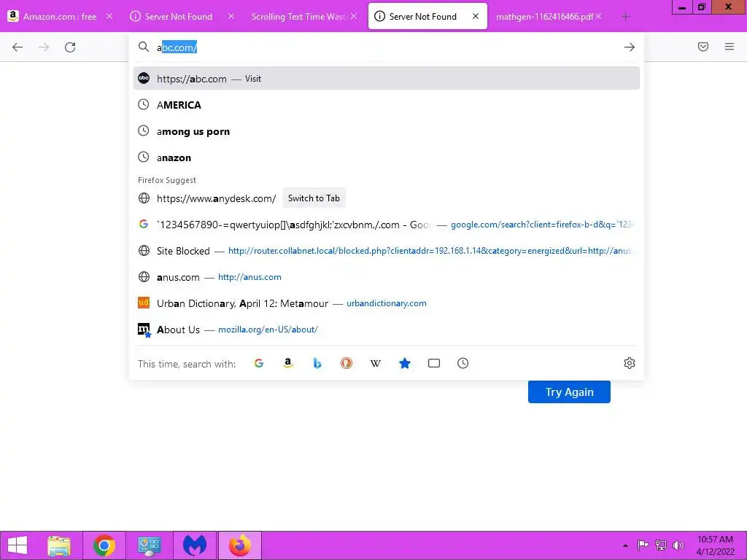The image size is (747, 560).
Task: Select the AMERICA history suggestion
Action: [387, 105]
